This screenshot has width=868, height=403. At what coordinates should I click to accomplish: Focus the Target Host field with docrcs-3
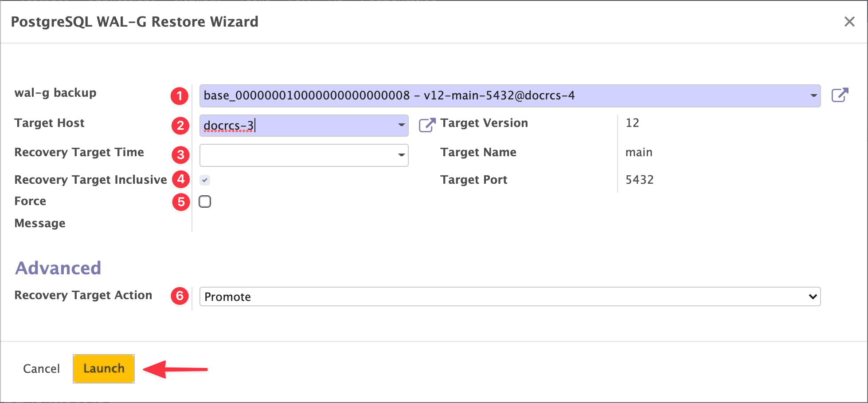point(297,126)
